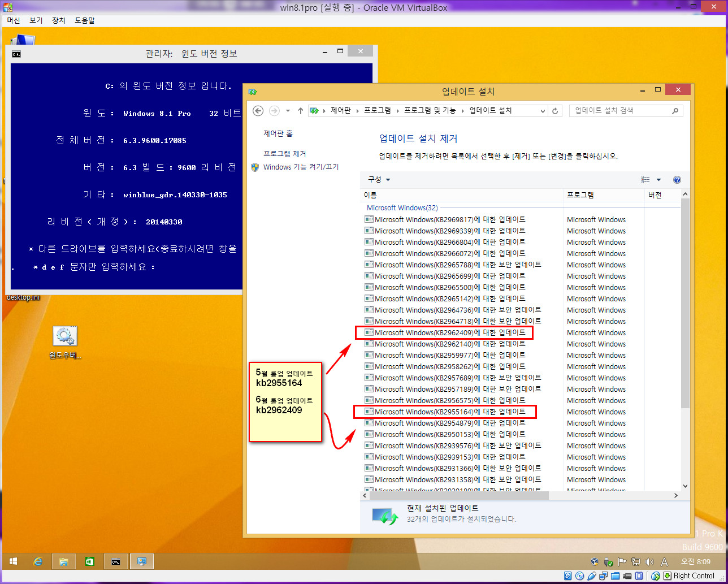
Task: Click the search magnifier icon
Action: tap(675, 111)
